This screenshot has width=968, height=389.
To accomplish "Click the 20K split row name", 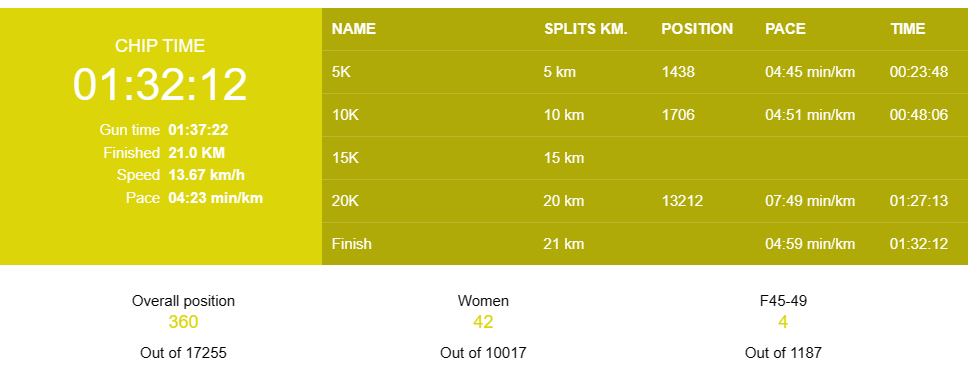I will (x=345, y=201).
